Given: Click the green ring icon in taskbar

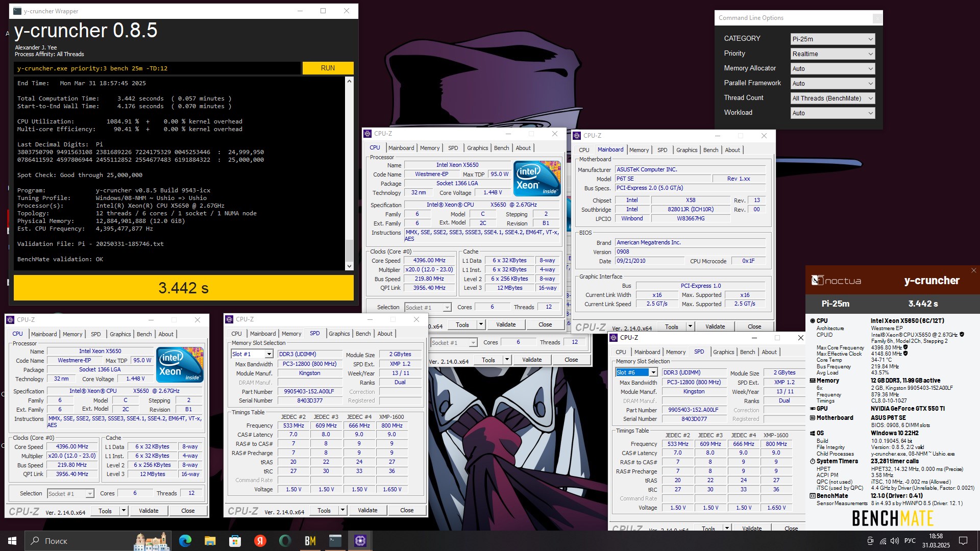Looking at the screenshot, I should 285,541.
